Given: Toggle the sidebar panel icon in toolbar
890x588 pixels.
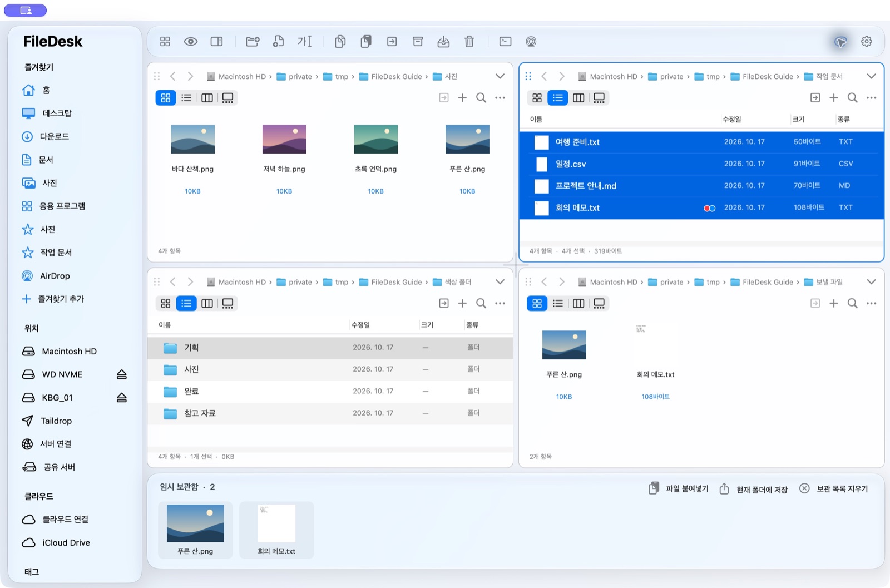Looking at the screenshot, I should [217, 42].
